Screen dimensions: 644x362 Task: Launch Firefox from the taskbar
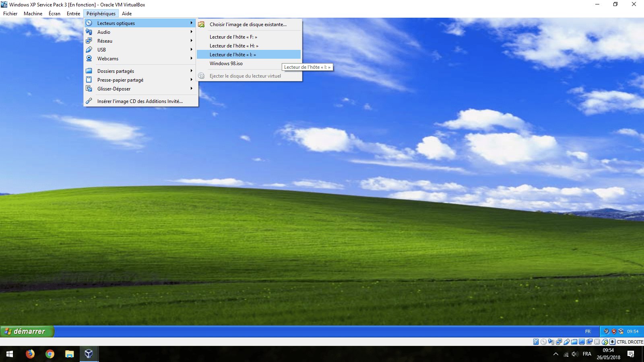pyautogui.click(x=30, y=354)
